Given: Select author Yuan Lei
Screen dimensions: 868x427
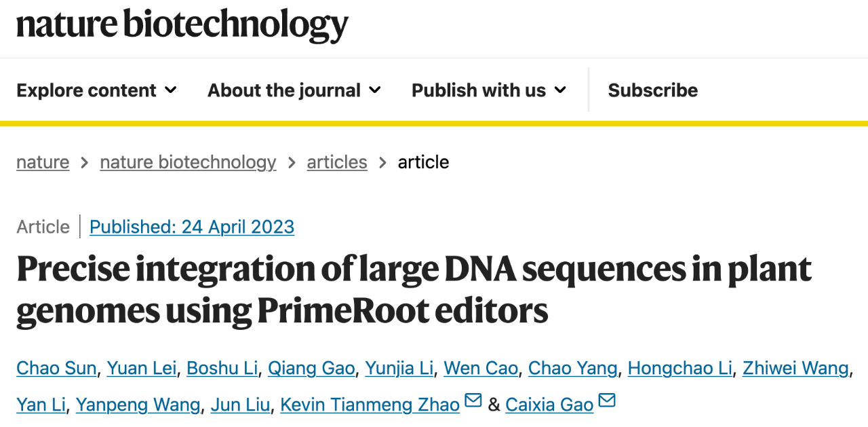Looking at the screenshot, I should (142, 369).
